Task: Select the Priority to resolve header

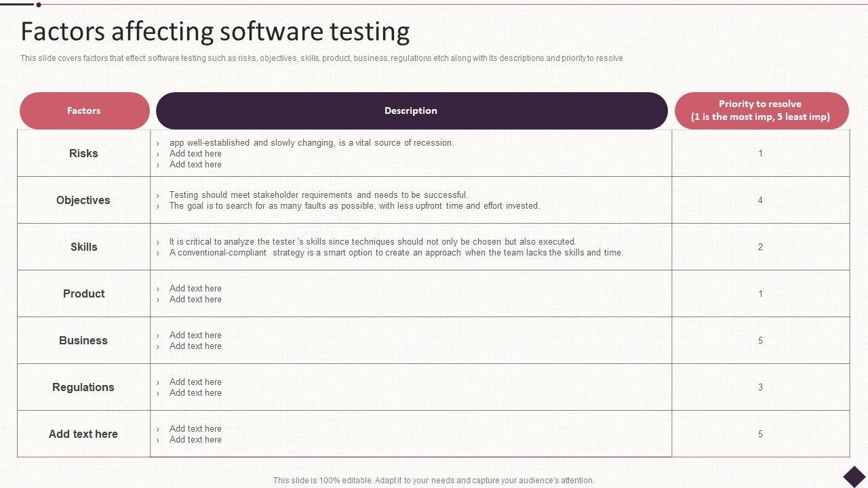Action: click(x=760, y=110)
